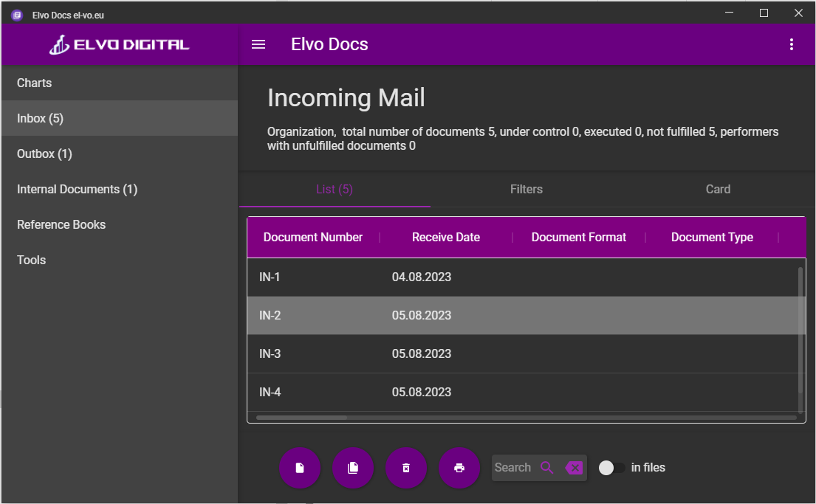Click the Elvo Digital logo
This screenshot has height=504, width=816.
tap(120, 44)
